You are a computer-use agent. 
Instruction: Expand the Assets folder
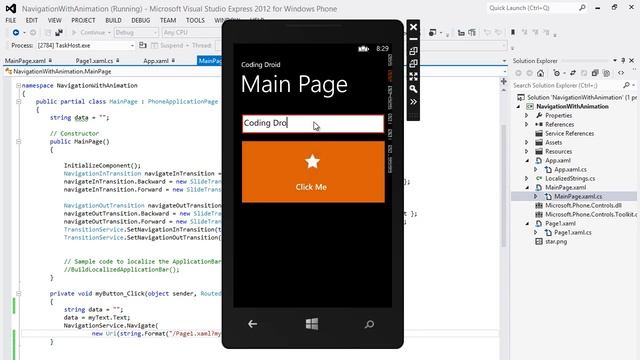point(527,142)
